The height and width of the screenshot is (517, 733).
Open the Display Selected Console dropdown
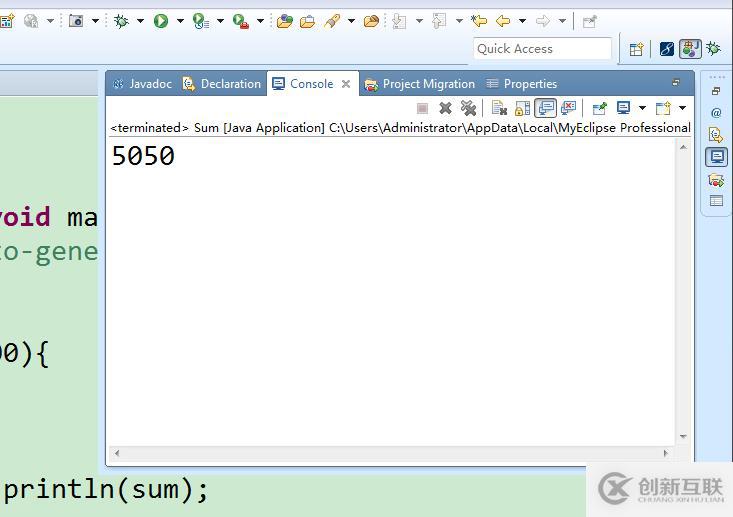pos(642,108)
